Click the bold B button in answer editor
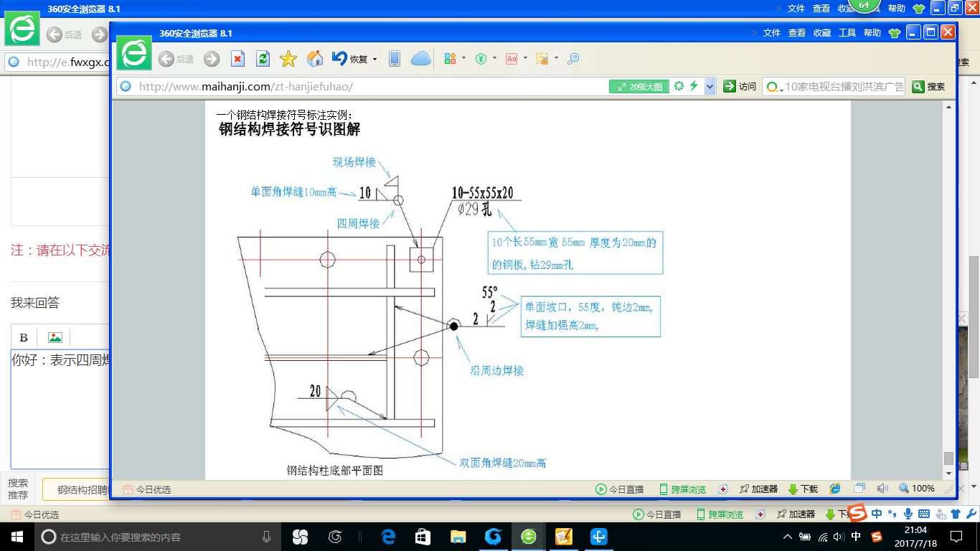The image size is (980, 551). coord(24,337)
